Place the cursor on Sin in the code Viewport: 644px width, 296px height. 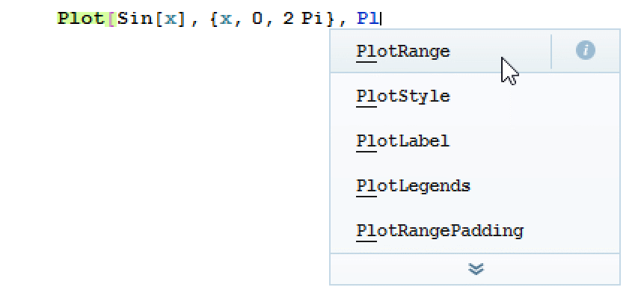point(135,19)
